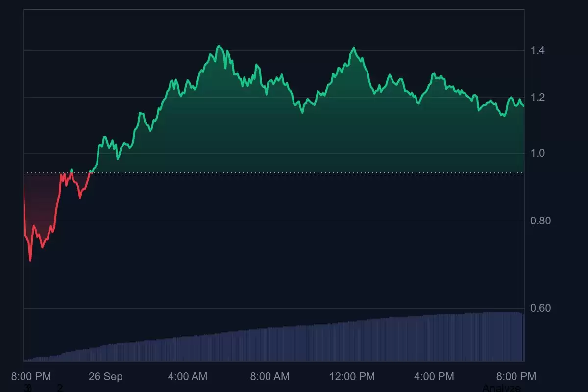The width and height of the screenshot is (588, 392).
Task: Select the 4:00 AM time axis label
Action: pyautogui.click(x=188, y=377)
